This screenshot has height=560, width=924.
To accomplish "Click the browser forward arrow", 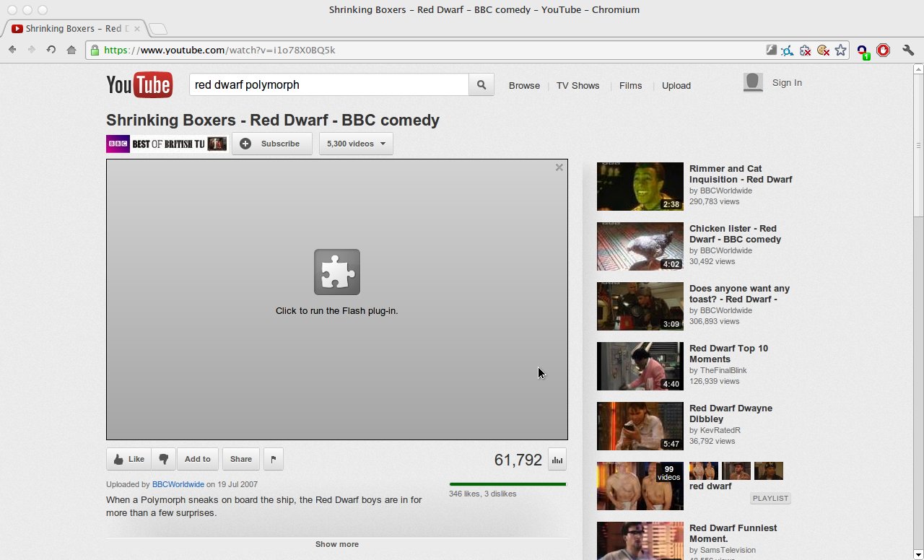I will 31,50.
